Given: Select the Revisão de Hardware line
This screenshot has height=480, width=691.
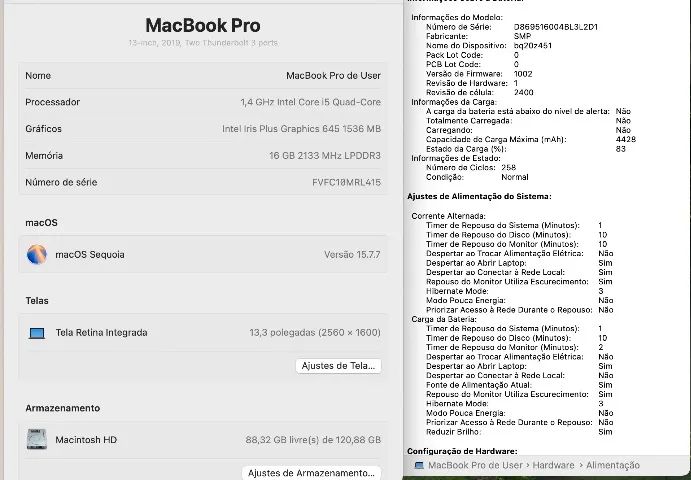Looking at the screenshot, I should pos(472,83).
